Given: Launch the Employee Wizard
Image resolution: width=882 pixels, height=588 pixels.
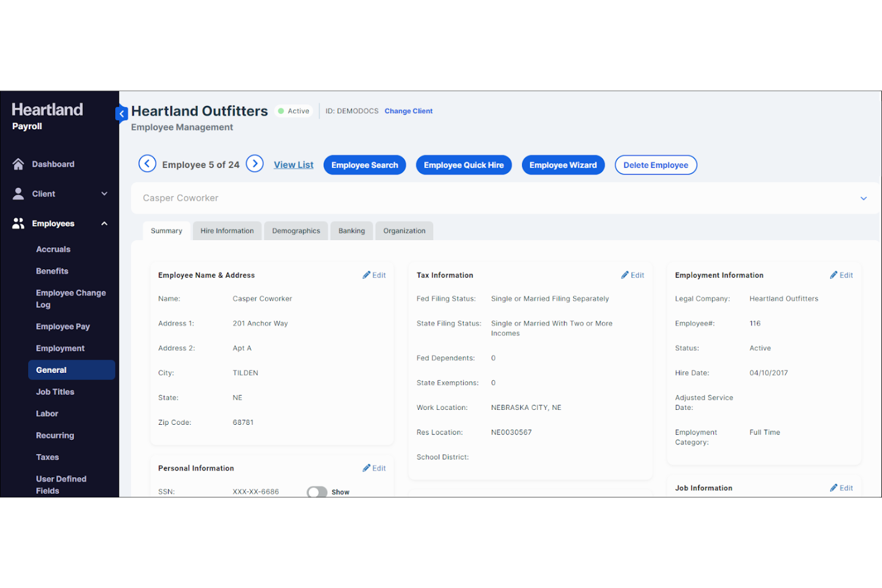Looking at the screenshot, I should (563, 165).
